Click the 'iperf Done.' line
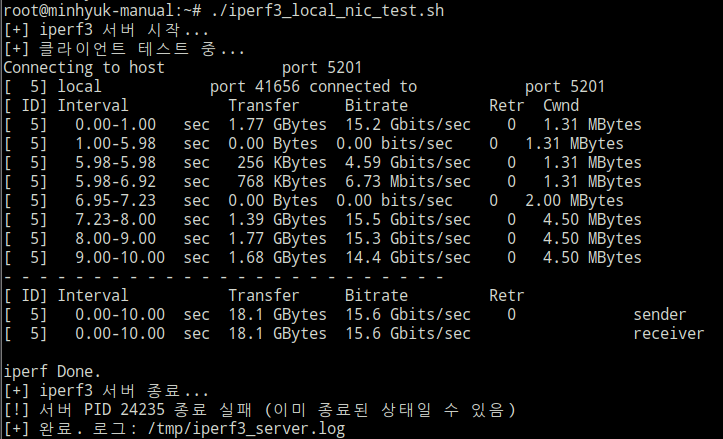The image size is (723, 439). coord(52,371)
